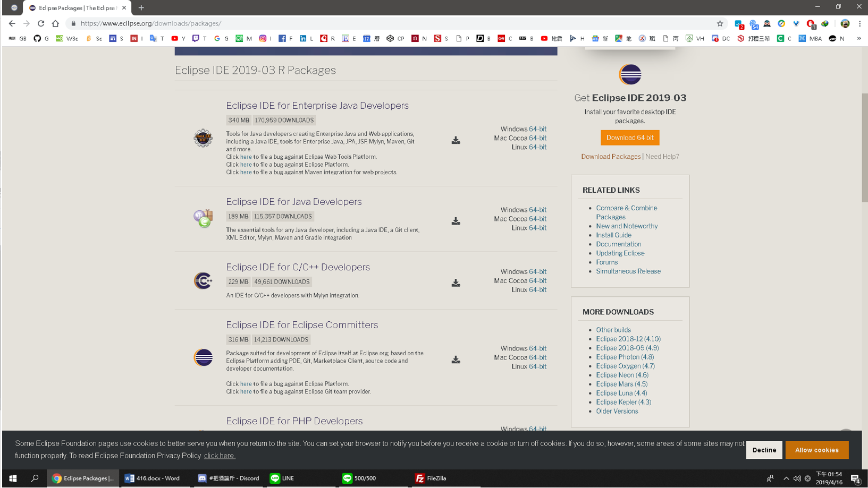Open Eclipse IDE for PHP Developers title
The width and height of the screenshot is (868, 488).
tap(294, 421)
